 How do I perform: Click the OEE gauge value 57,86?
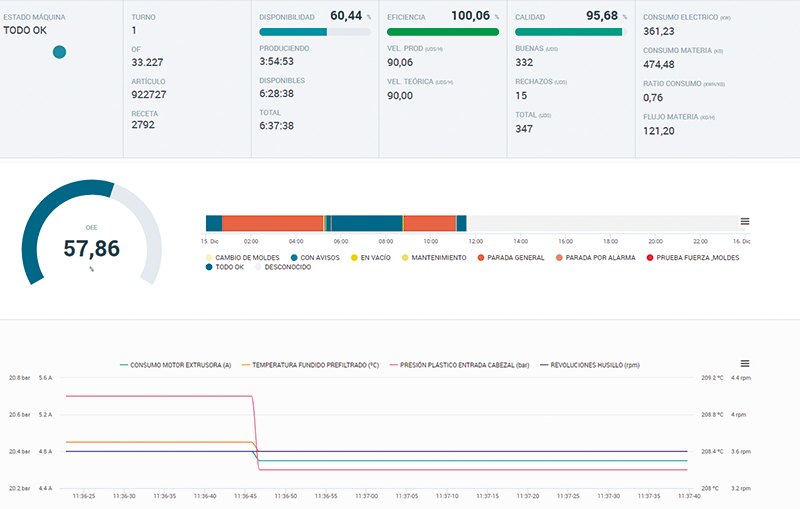91,249
